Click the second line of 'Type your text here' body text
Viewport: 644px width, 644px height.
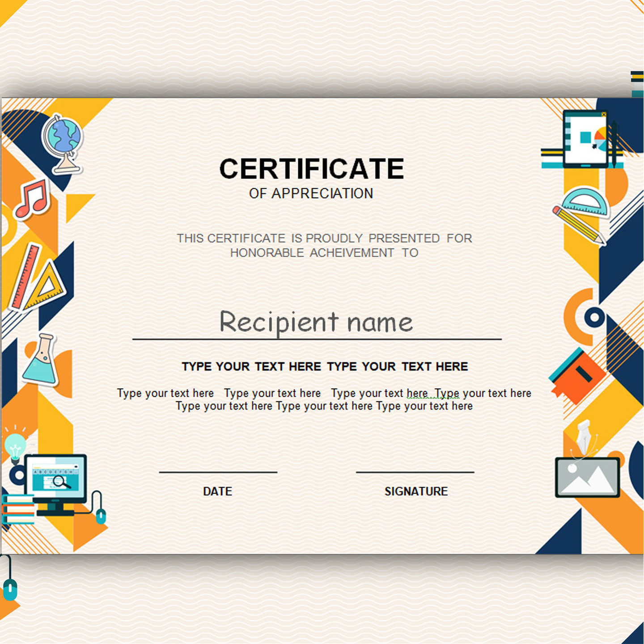click(x=324, y=406)
